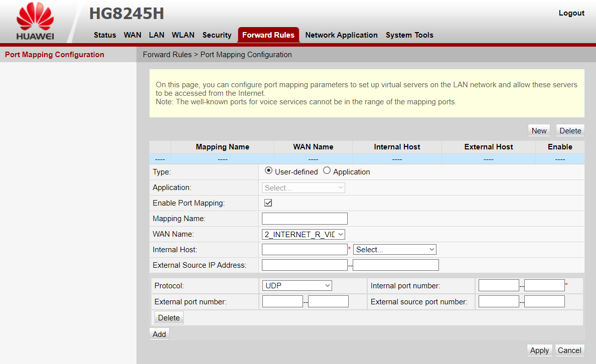The height and width of the screenshot is (364, 596).
Task: Select the Application type radio button
Action: pos(327,171)
